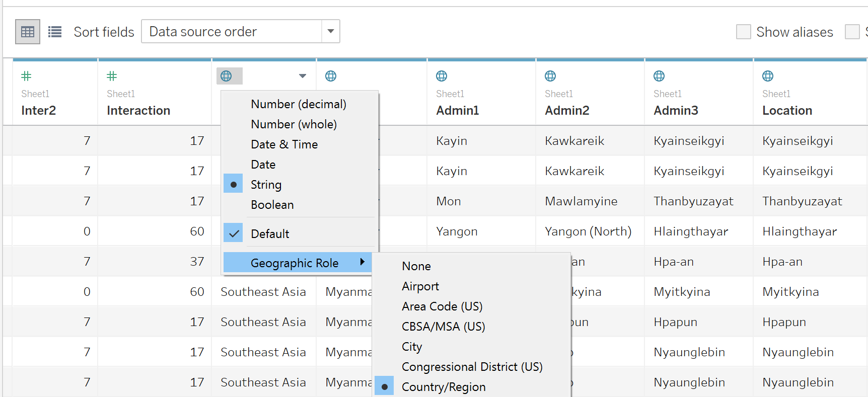Enable the Show aliases checkbox
The width and height of the screenshot is (868, 397).
click(743, 32)
